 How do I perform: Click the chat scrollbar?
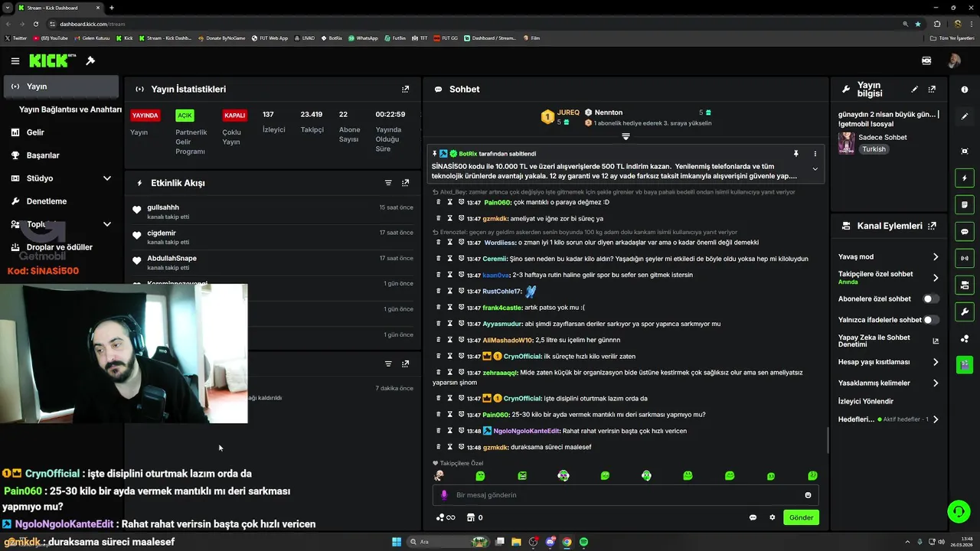pos(827,440)
